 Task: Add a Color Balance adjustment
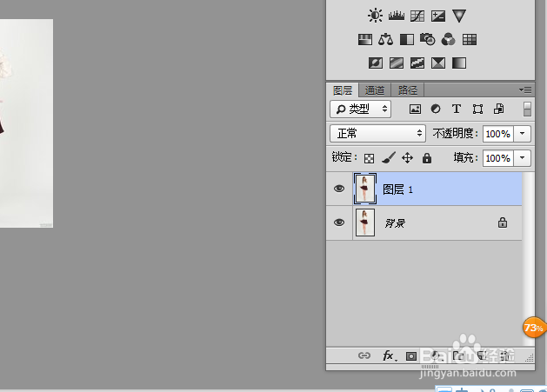click(385, 40)
